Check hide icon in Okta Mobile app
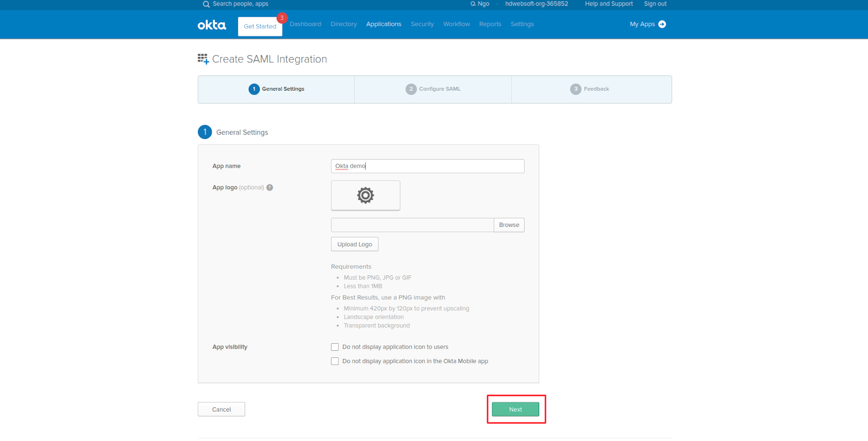The image size is (868, 441). click(335, 361)
